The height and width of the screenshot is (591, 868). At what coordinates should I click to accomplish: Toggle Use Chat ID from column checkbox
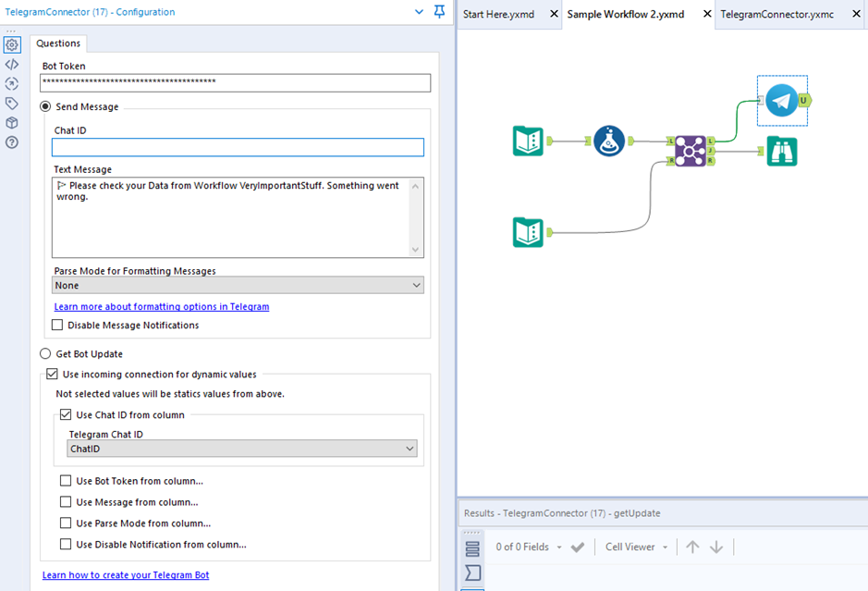(66, 414)
